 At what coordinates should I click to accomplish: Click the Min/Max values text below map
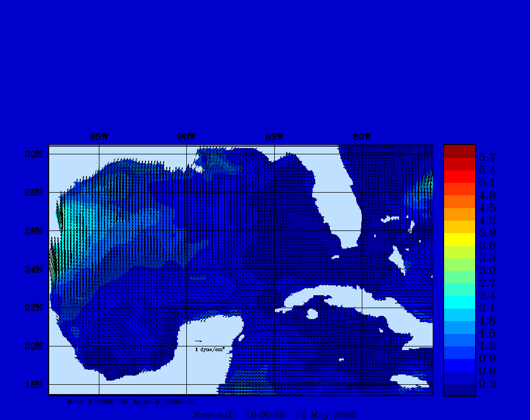point(131,401)
